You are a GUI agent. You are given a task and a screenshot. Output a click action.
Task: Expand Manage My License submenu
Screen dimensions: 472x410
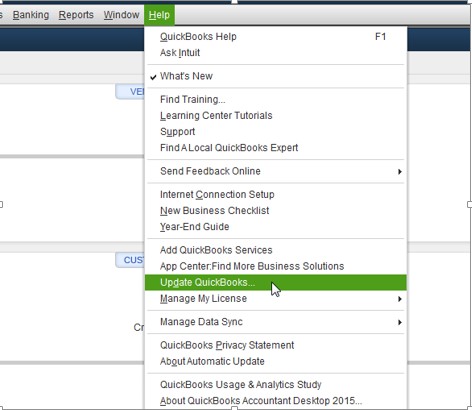(276, 299)
